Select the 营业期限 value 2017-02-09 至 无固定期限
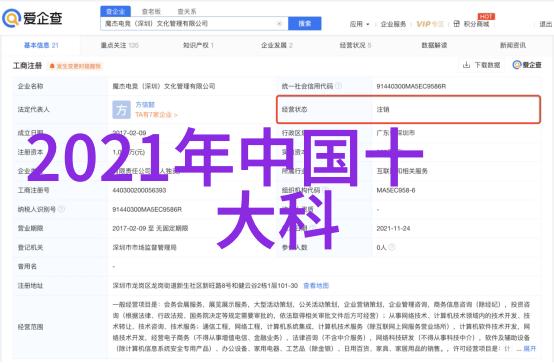This screenshot has width=554, height=363. [150, 228]
